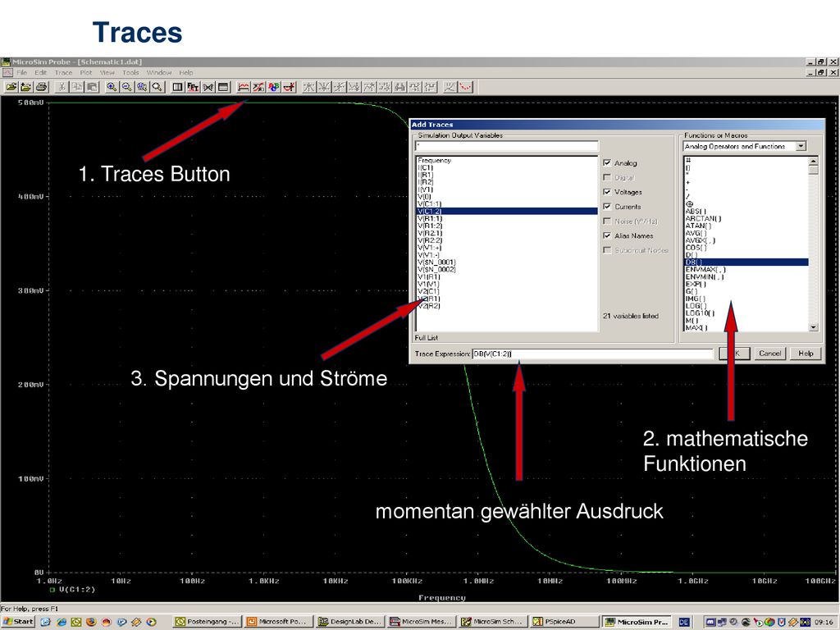The height and width of the screenshot is (630, 840).
Task: Click the Text Label ABC toolbar icon
Action: tap(274, 87)
